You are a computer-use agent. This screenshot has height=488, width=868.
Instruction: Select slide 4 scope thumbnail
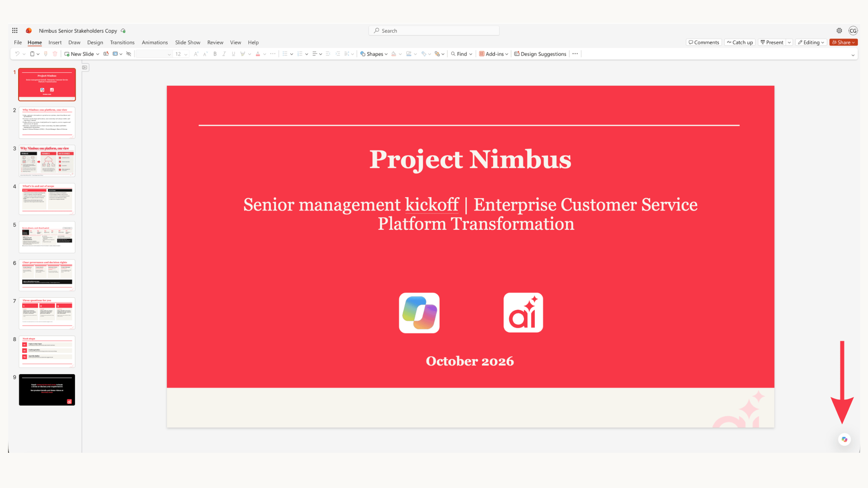pyautogui.click(x=47, y=199)
